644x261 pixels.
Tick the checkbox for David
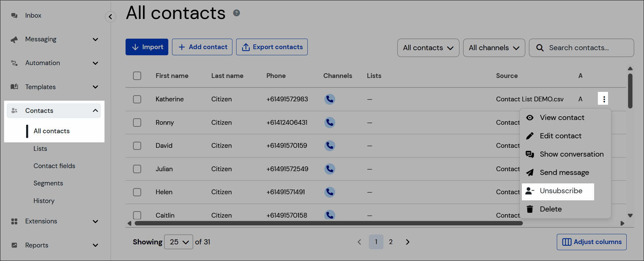137,145
